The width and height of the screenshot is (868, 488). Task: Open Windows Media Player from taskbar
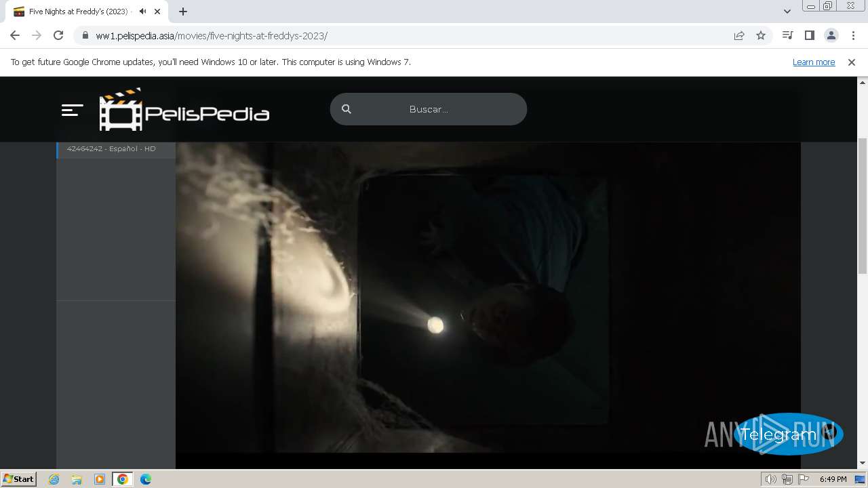[100, 479]
